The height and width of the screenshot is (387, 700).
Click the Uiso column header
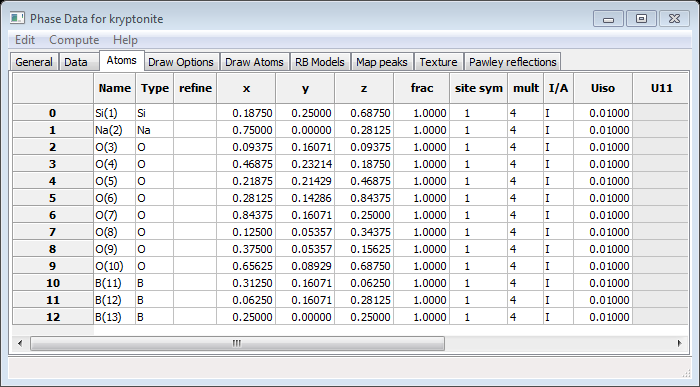tap(603, 88)
